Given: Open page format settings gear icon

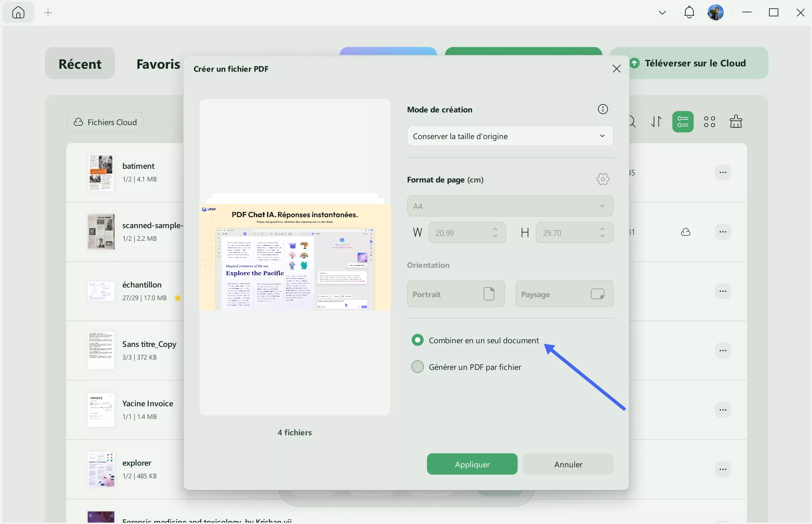Looking at the screenshot, I should click(603, 179).
